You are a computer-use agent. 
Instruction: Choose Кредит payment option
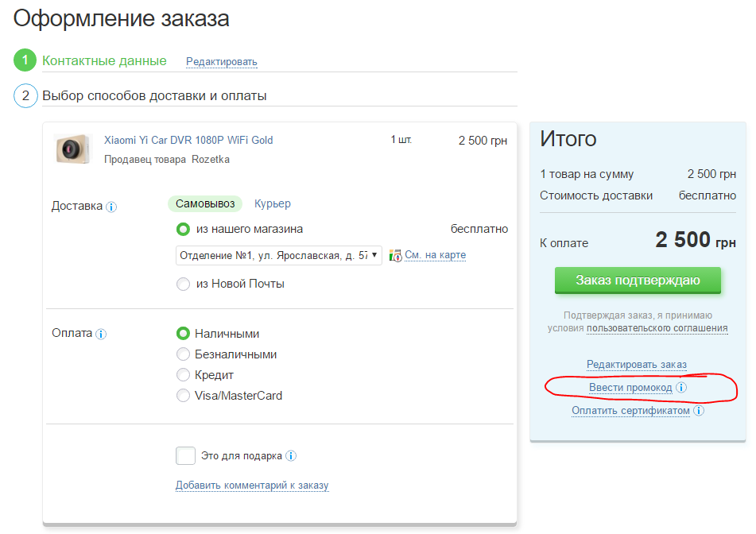(x=184, y=375)
